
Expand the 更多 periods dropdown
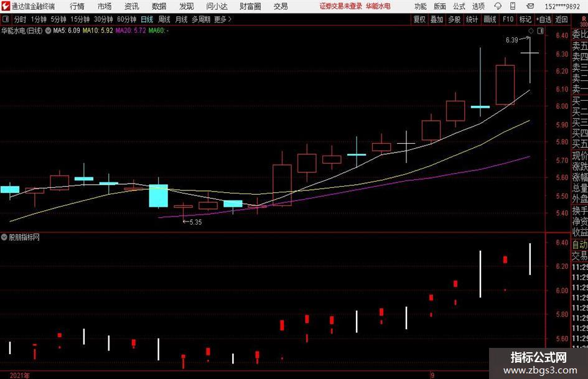(x=223, y=19)
